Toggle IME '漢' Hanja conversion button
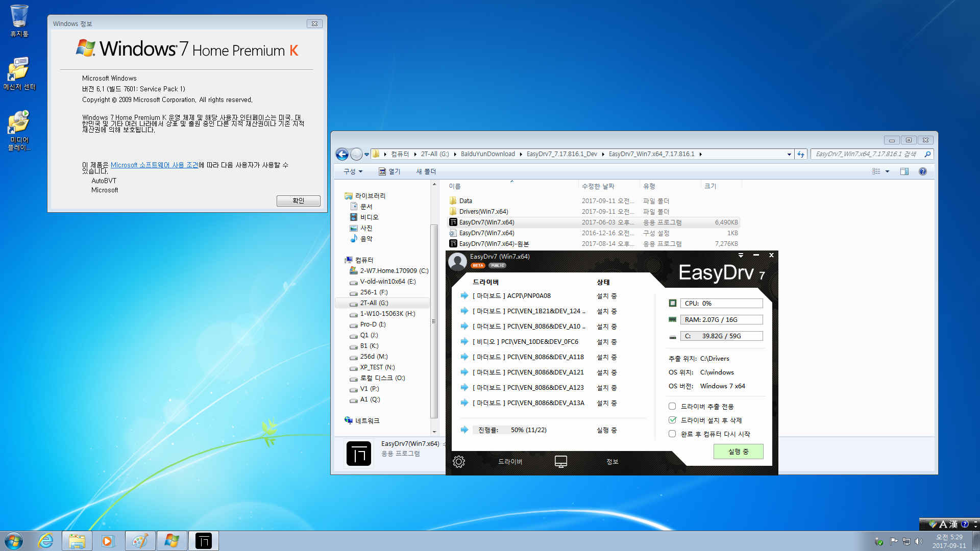This screenshot has height=551, width=980. 953,524
